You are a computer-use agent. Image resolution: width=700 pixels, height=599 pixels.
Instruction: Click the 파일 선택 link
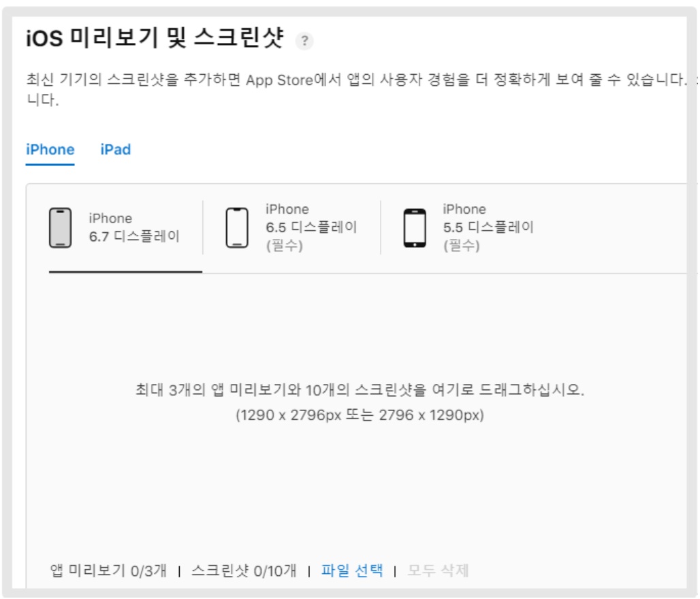[x=352, y=570]
